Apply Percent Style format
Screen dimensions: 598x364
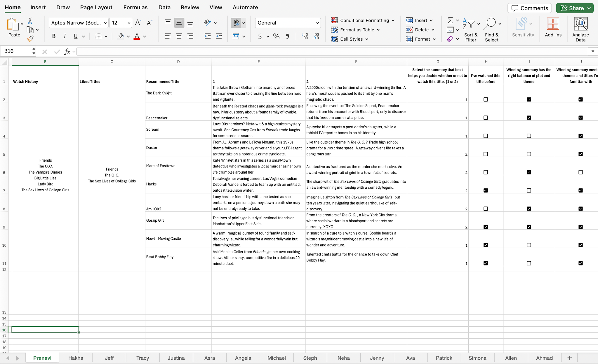(276, 36)
